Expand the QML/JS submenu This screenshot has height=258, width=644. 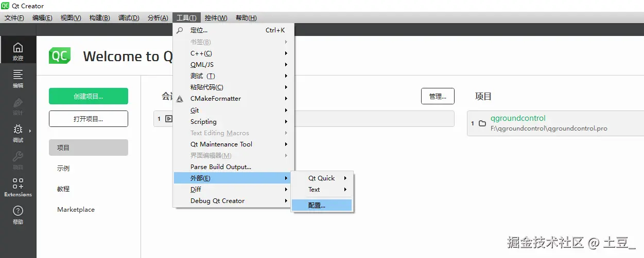[234, 65]
